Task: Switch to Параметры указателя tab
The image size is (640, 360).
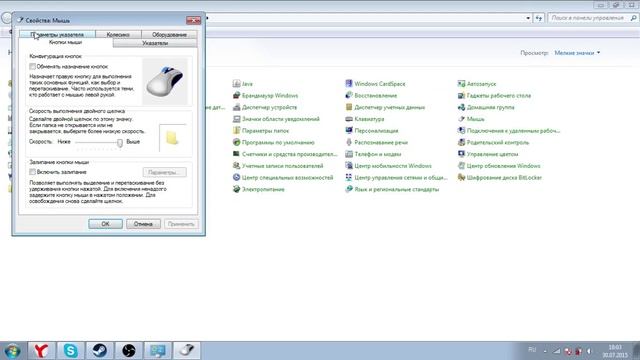Action: point(57,35)
